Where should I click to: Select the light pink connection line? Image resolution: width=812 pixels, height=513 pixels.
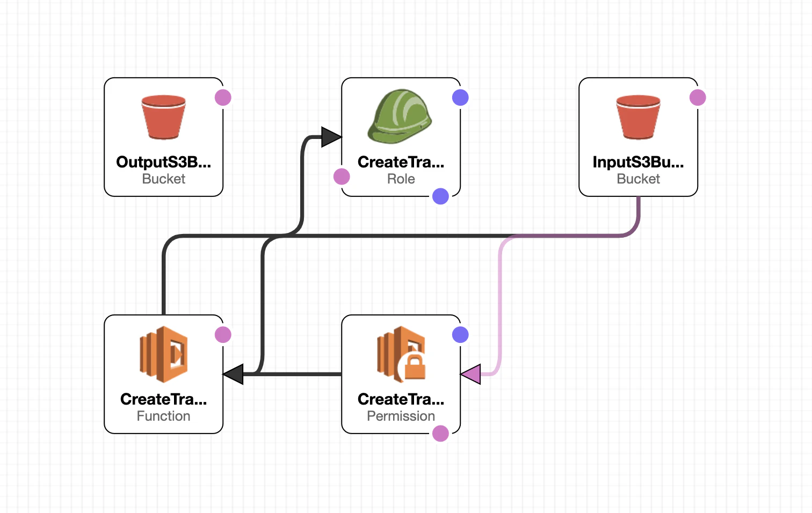[500, 306]
